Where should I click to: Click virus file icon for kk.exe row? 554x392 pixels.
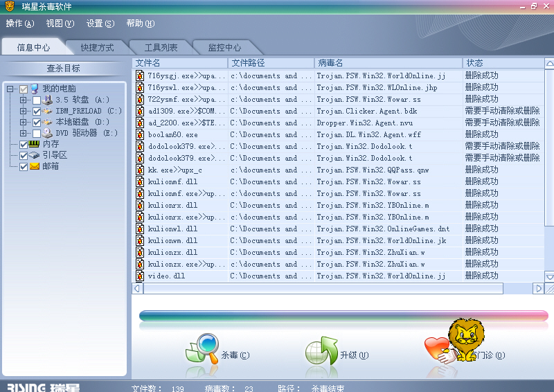pyautogui.click(x=140, y=170)
